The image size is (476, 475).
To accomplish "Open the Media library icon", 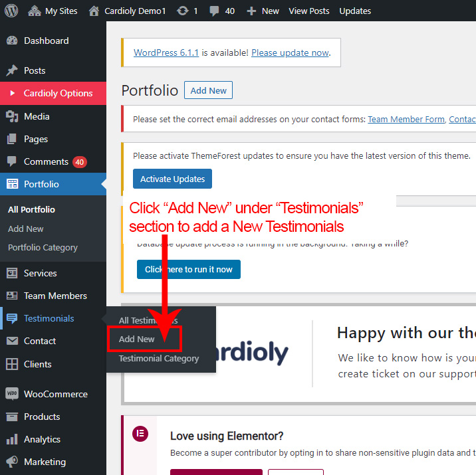I will (x=12, y=116).
